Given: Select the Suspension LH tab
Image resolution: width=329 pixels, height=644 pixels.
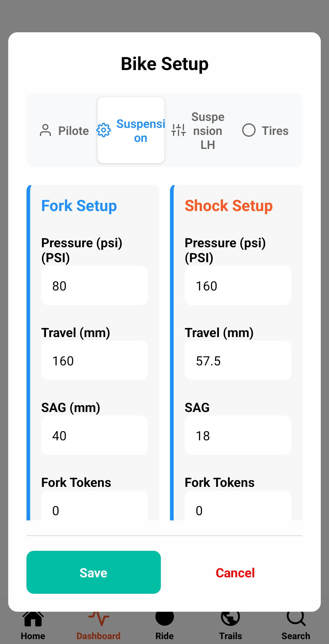Looking at the screenshot, I should pos(199,131).
